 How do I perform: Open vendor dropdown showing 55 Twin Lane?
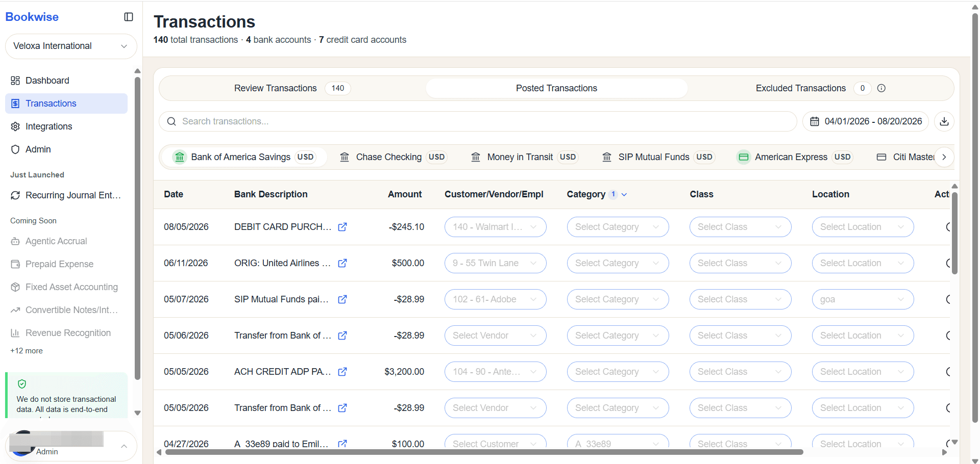click(x=495, y=263)
